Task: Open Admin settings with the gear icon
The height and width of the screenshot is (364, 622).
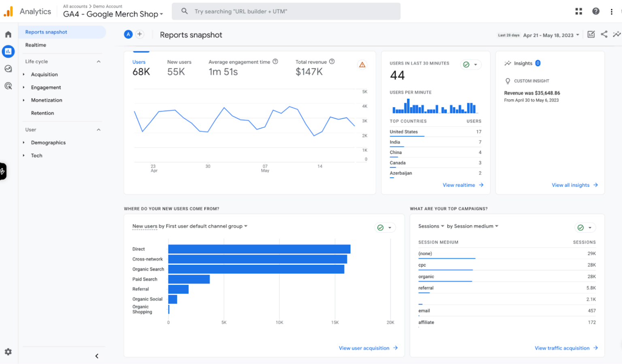Action: pyautogui.click(x=8, y=352)
